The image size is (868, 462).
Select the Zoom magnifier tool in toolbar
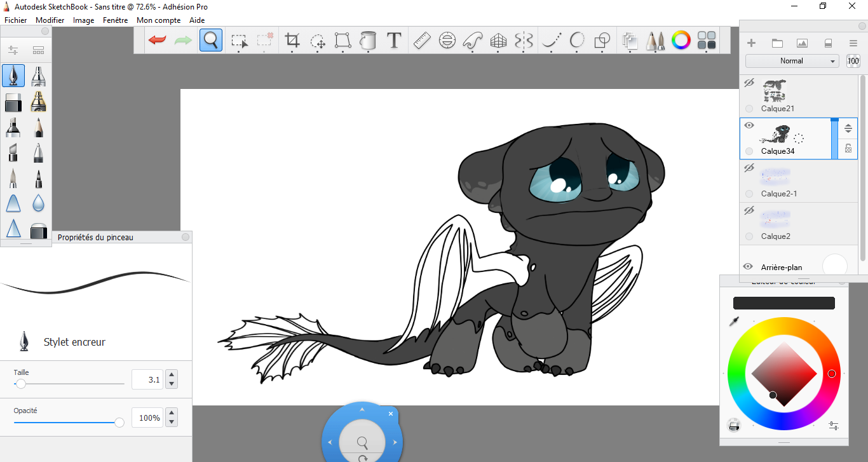211,41
